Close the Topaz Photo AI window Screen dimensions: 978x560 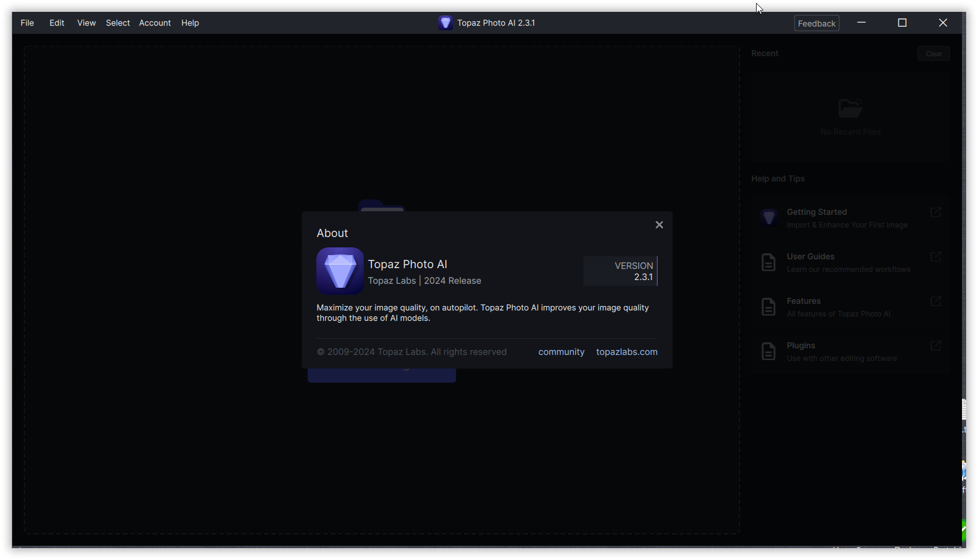[x=943, y=23]
